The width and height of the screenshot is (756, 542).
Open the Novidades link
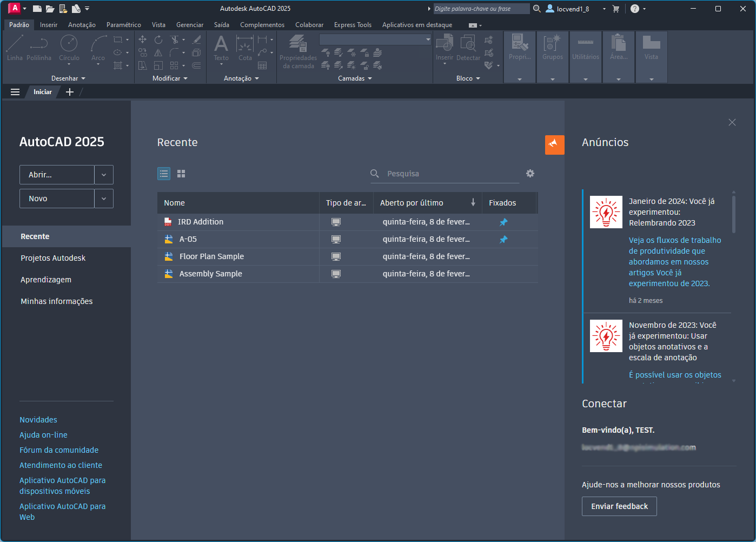click(38, 420)
